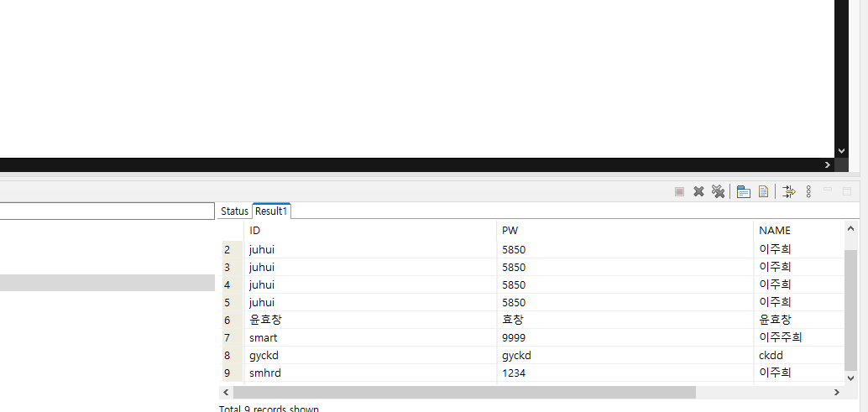The height and width of the screenshot is (412, 868).
Task: Click the Terminate stop icon in results toolbar
Action: click(x=680, y=192)
